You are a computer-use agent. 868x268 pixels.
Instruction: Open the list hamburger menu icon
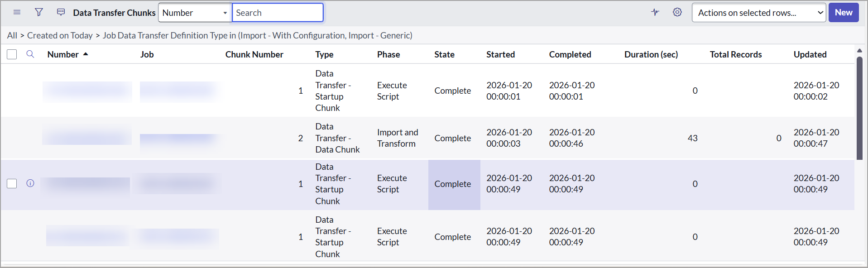[x=17, y=12]
